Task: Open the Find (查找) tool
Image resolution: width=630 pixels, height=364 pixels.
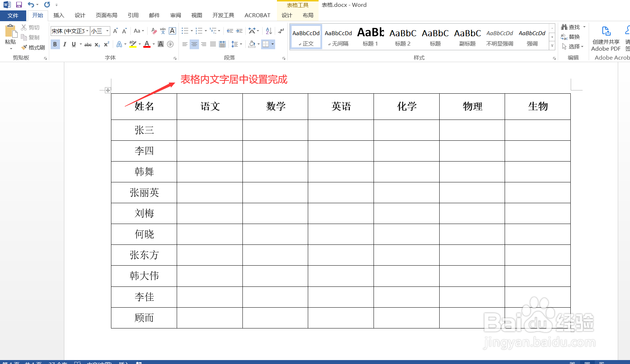Action: pos(571,27)
